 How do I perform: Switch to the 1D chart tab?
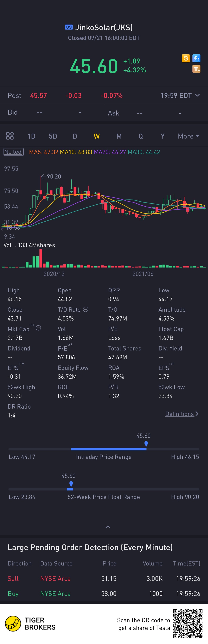[31, 136]
